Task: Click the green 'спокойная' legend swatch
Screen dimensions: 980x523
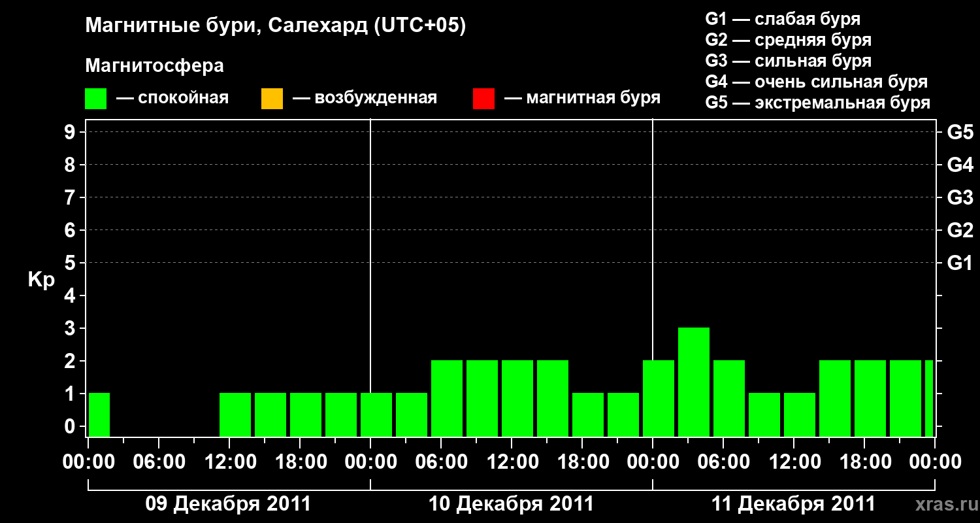Action: (96, 99)
